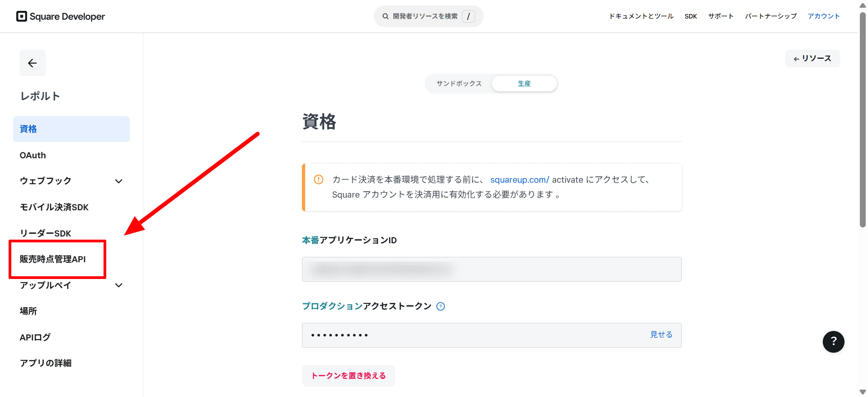Expand the ウェブフック chevron

click(119, 181)
